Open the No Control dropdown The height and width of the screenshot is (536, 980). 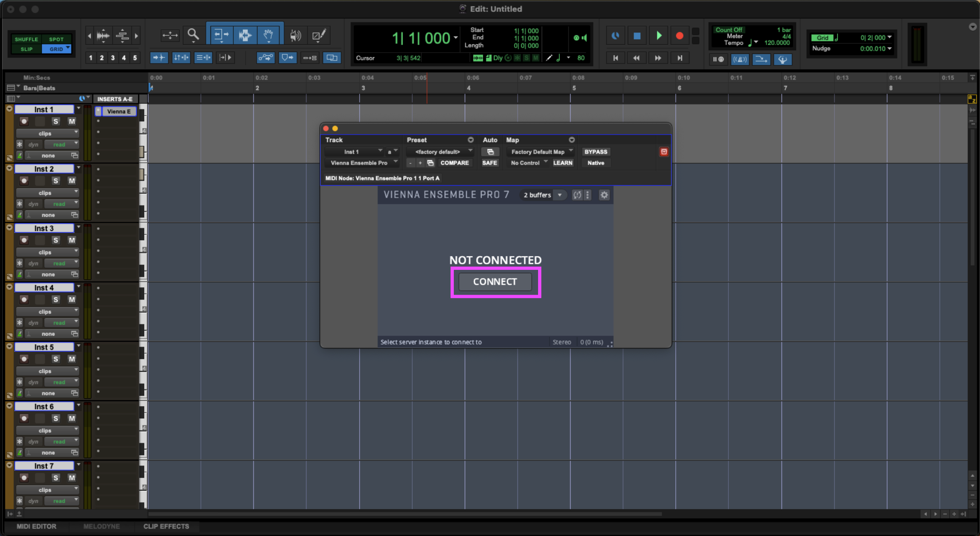click(528, 163)
